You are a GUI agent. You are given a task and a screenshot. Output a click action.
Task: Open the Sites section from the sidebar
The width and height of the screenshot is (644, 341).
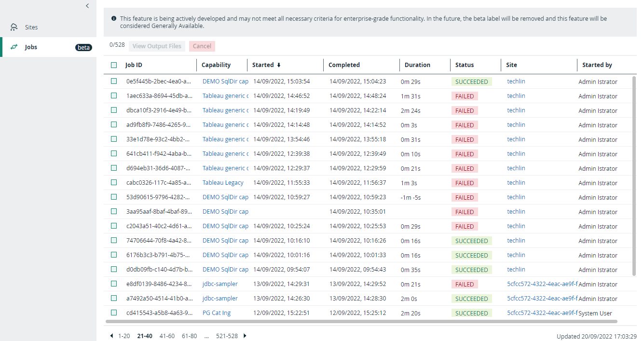pyautogui.click(x=30, y=27)
